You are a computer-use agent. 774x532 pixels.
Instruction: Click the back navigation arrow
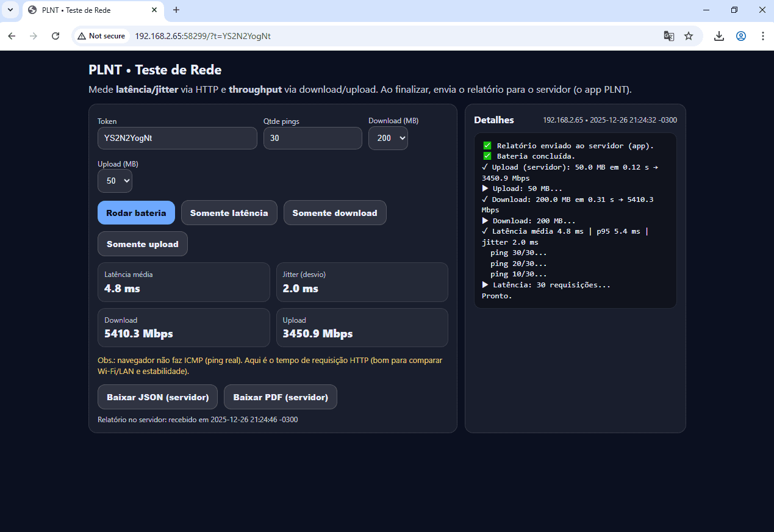12,36
